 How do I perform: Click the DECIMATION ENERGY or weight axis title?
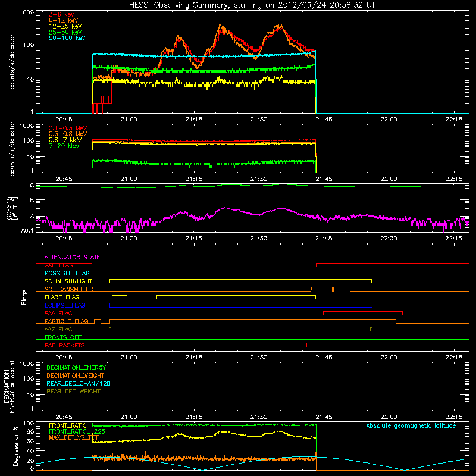coord(9,387)
